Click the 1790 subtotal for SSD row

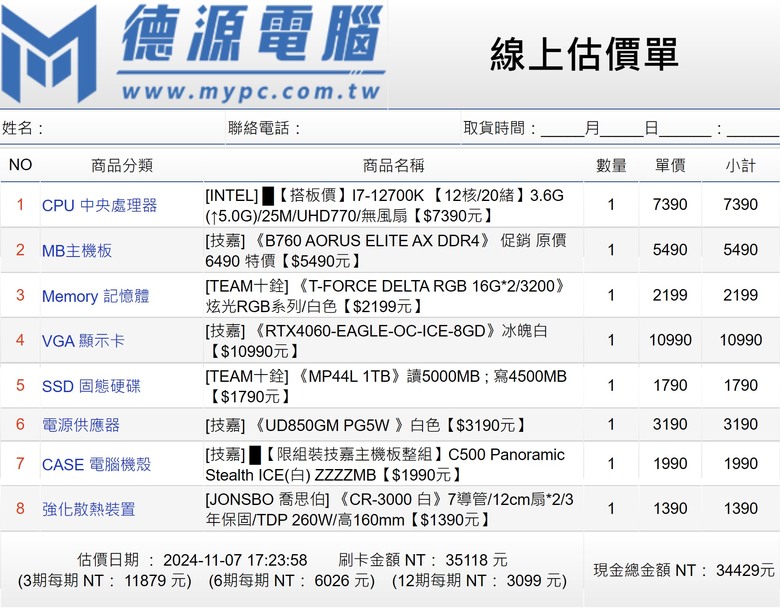coord(740,386)
